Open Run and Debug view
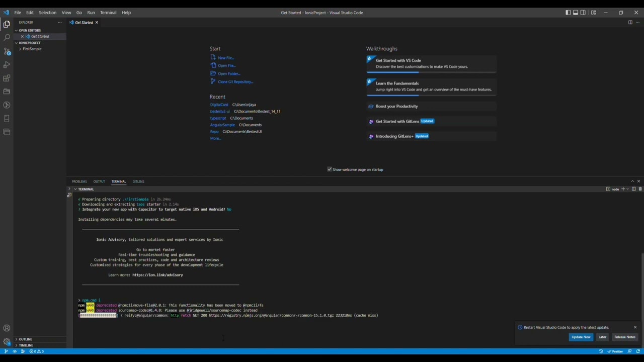Screen dimensions: 644x362 [7, 65]
